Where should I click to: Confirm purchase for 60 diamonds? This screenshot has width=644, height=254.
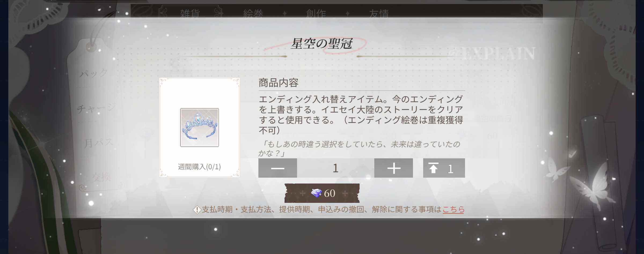(322, 193)
